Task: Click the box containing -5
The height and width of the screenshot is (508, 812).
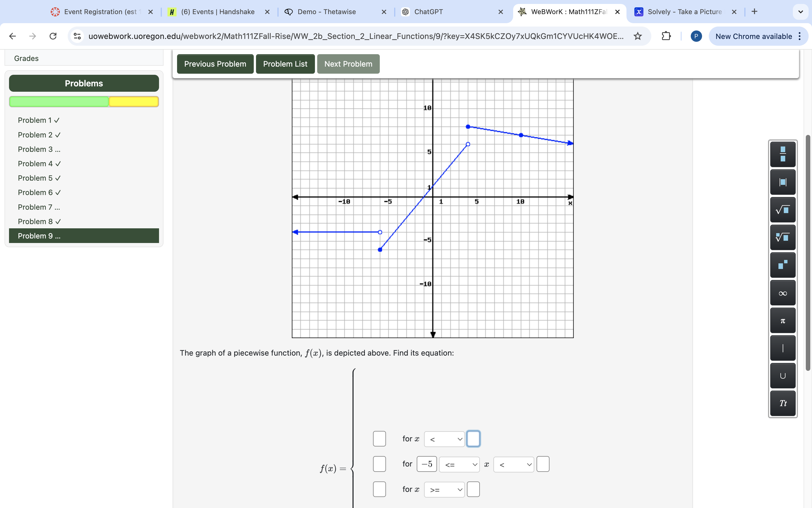Action: tap(427, 464)
